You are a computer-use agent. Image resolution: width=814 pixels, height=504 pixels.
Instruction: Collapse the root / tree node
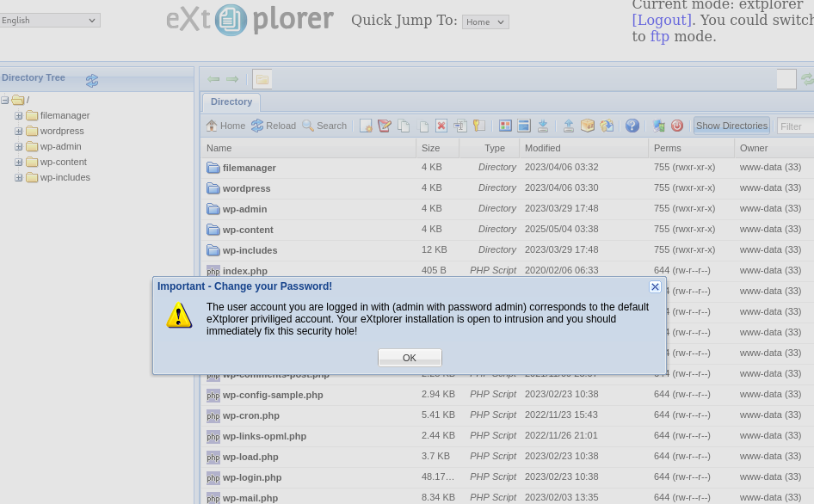[4, 100]
